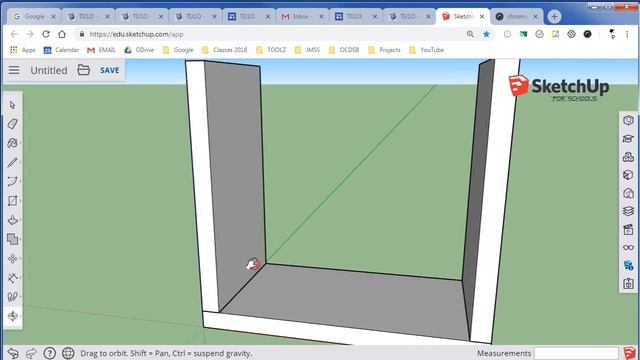640x360 pixels.
Task: Expand the JMSS bookmarks folder
Action: [307, 50]
